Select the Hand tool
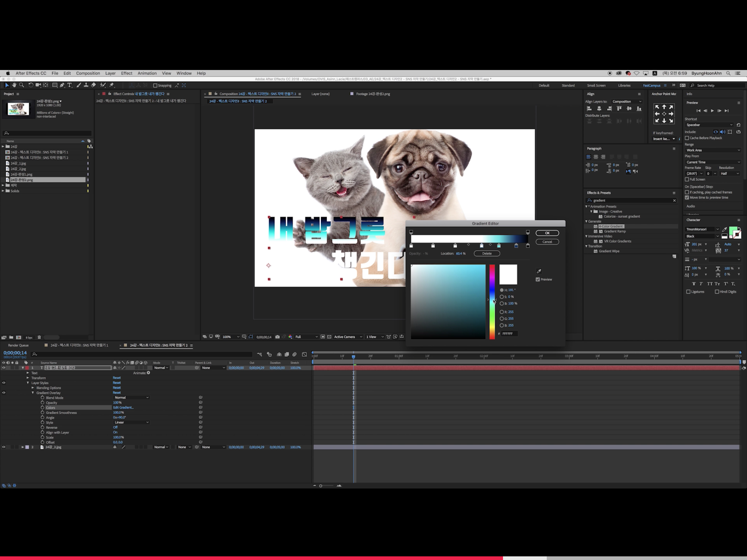 pyautogui.click(x=14, y=85)
